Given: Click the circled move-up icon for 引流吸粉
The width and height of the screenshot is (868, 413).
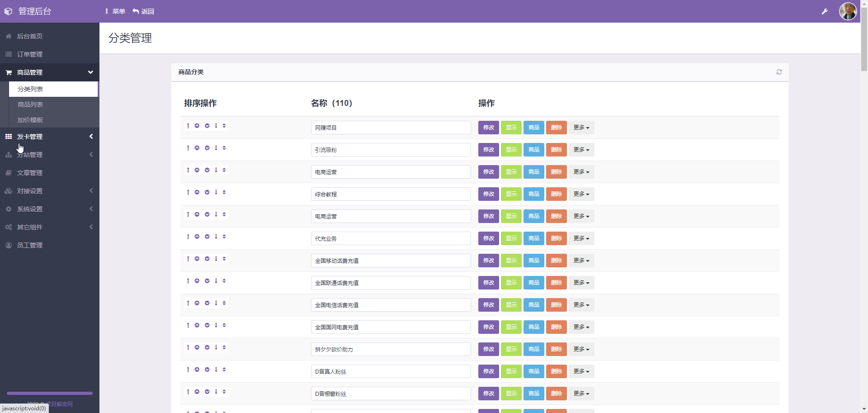Looking at the screenshot, I should click(x=197, y=148).
